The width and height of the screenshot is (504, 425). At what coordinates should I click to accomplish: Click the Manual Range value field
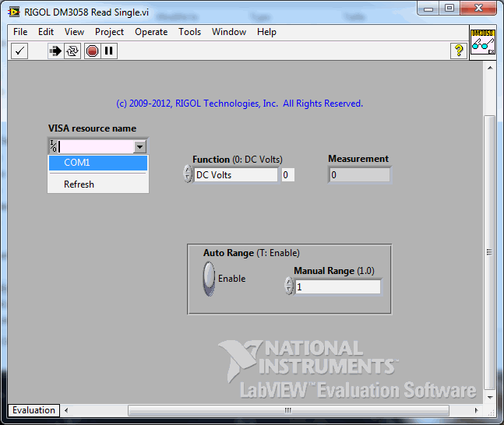(338, 286)
